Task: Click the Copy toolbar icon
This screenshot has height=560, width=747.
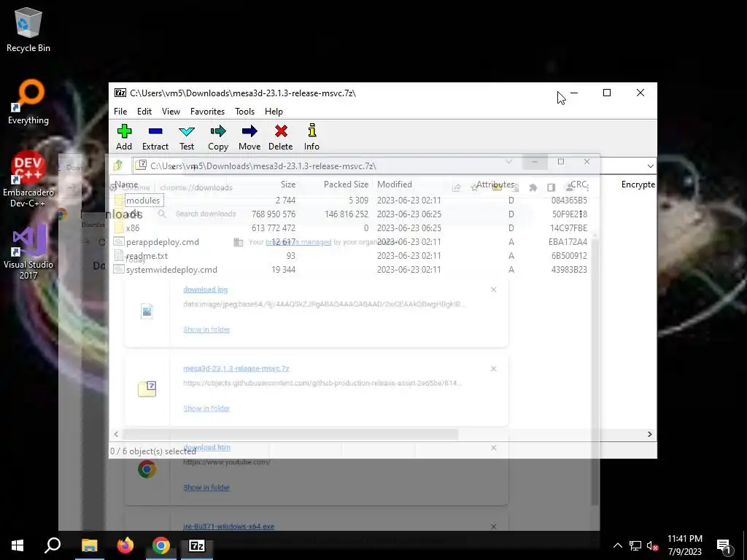Action: coord(218,137)
